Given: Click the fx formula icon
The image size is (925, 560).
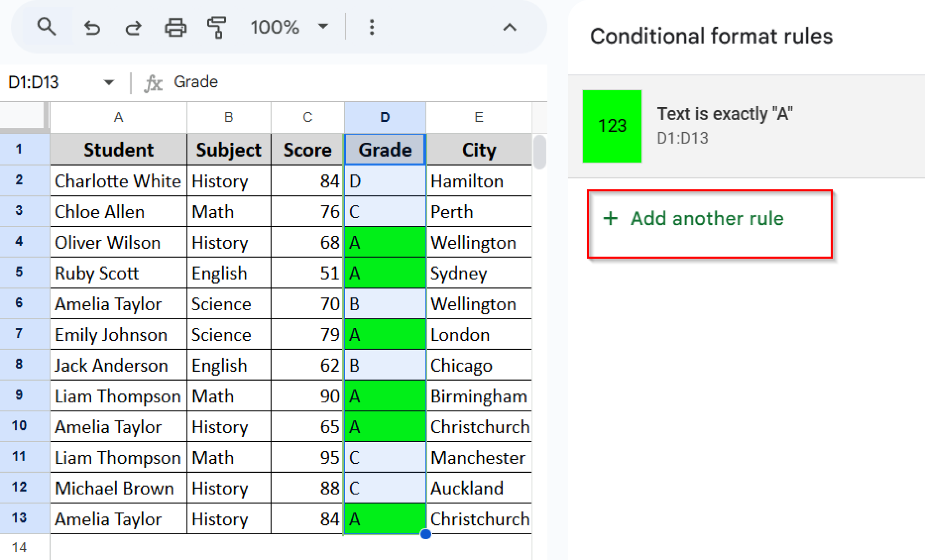Looking at the screenshot, I should coord(153,83).
